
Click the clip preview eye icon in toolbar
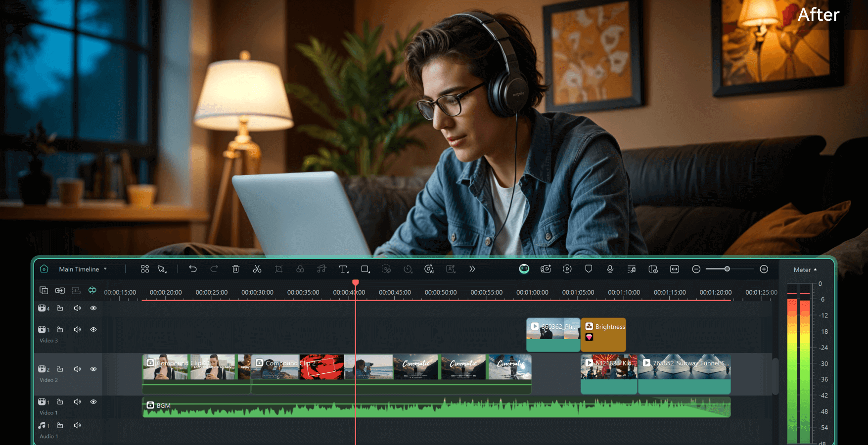(x=653, y=269)
